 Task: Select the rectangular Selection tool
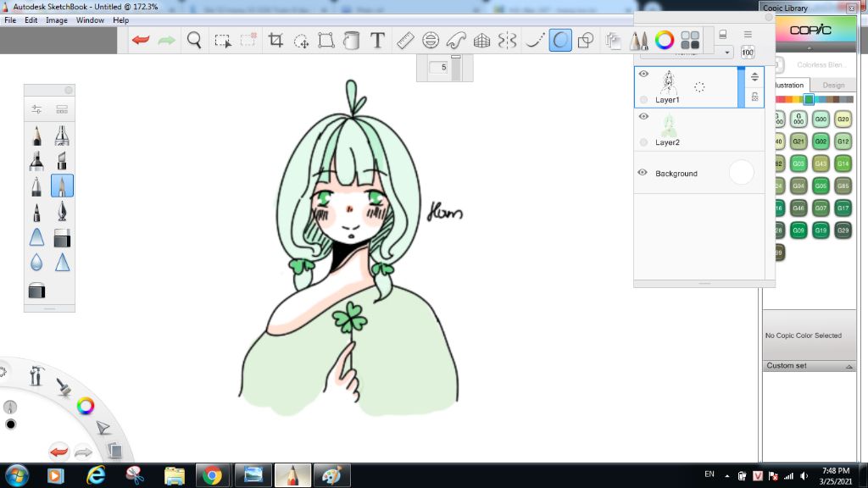pyautogui.click(x=223, y=41)
